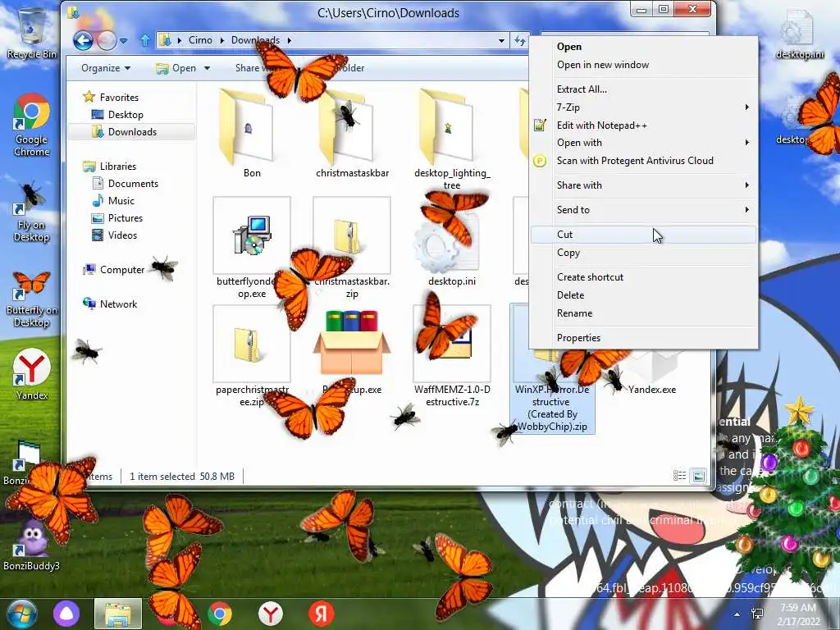Select File Explorer in the taskbar

pos(118,614)
